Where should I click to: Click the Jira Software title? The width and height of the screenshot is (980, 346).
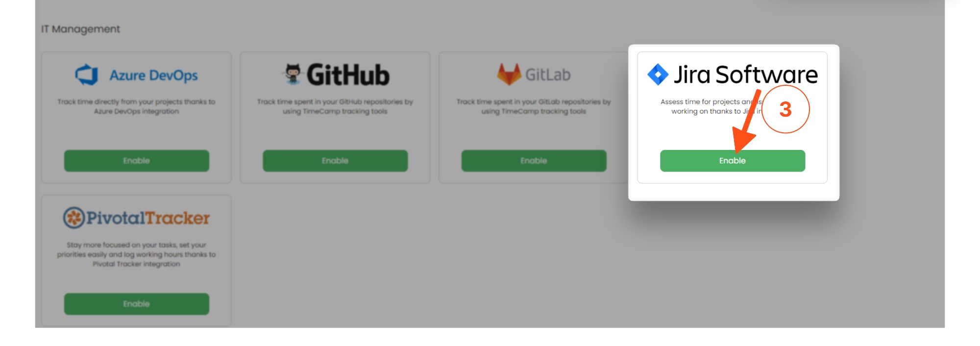tap(745, 75)
